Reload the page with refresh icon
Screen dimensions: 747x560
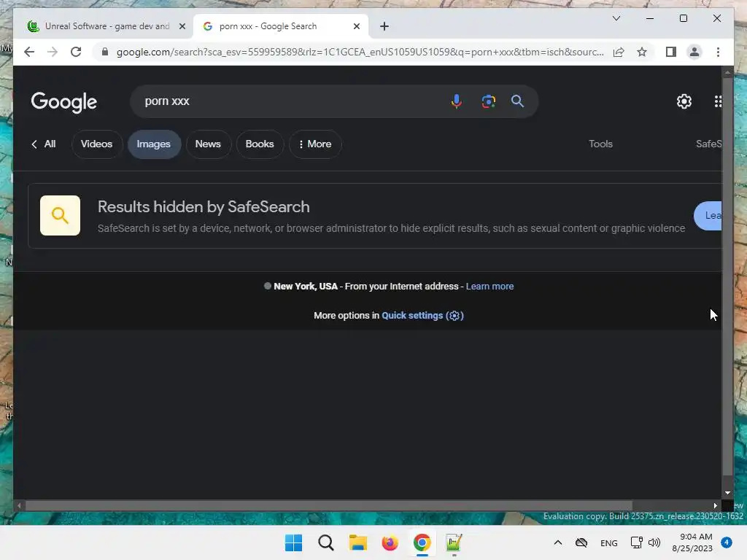76,52
